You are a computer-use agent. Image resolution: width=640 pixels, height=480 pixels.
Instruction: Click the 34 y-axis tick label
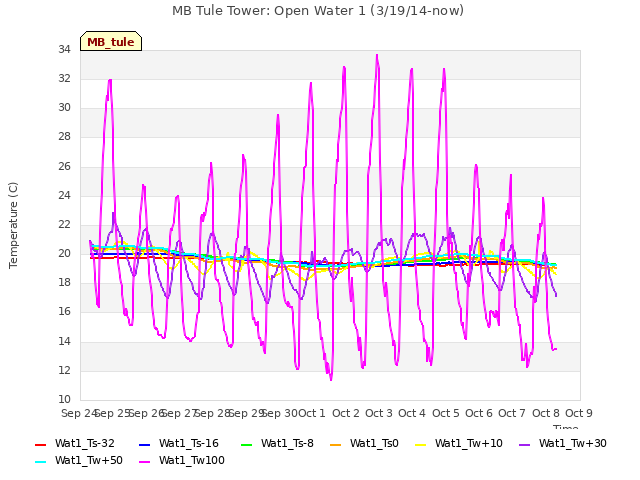tap(64, 49)
